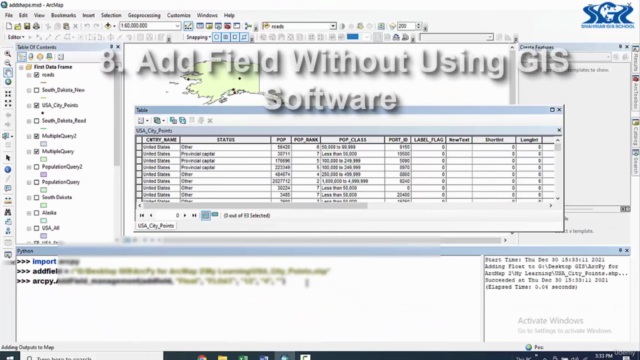Toggle the PopulationQuery layer checkbox

[37, 182]
